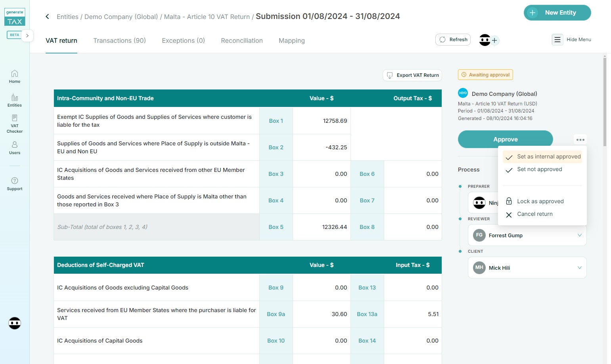Expand the Forrest Gump reviewer dropdown
The width and height of the screenshot is (611, 364).
click(x=579, y=235)
